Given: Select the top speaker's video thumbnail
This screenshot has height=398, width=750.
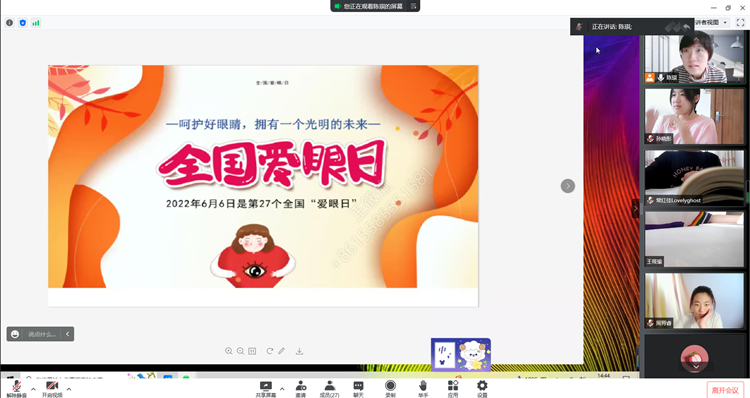Looking at the screenshot, I should [x=694, y=58].
